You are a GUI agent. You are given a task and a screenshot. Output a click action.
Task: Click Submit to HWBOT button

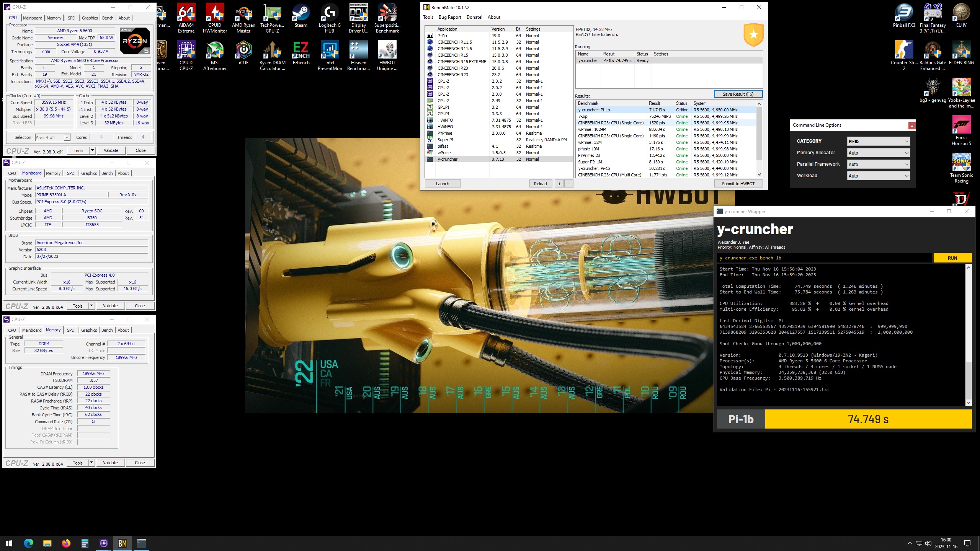[738, 184]
